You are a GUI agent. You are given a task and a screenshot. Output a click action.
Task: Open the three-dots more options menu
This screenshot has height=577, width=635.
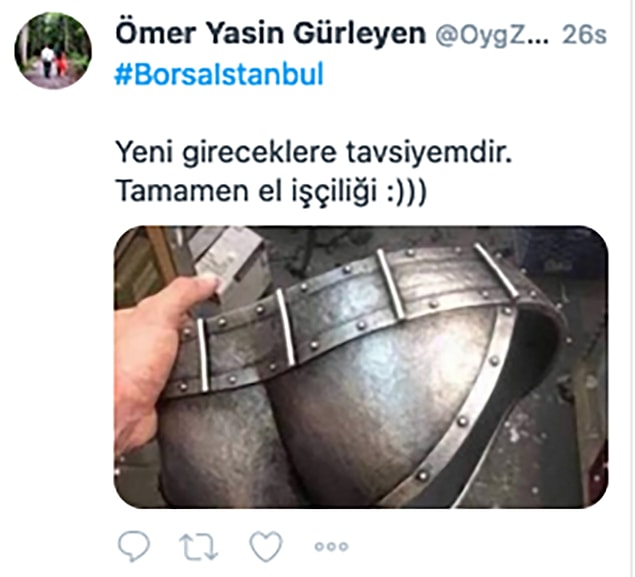pos(331,547)
